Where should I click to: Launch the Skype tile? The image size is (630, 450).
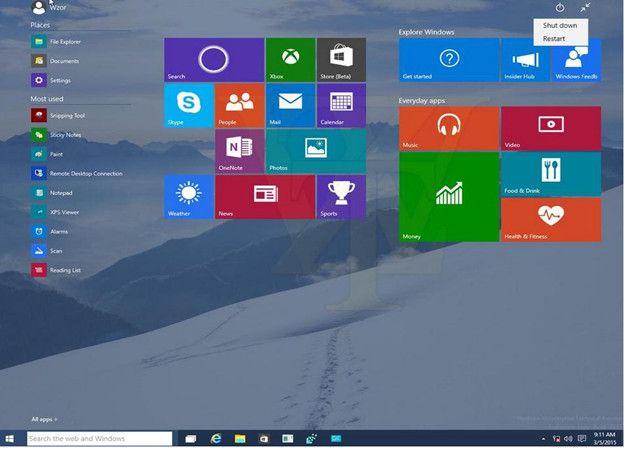(189, 105)
